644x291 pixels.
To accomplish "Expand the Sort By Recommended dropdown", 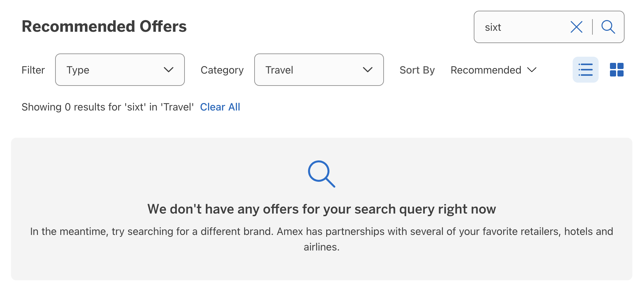I will [494, 70].
